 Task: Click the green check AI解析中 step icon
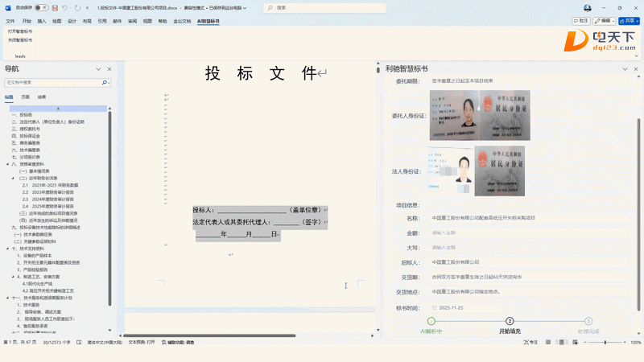tap(431, 321)
